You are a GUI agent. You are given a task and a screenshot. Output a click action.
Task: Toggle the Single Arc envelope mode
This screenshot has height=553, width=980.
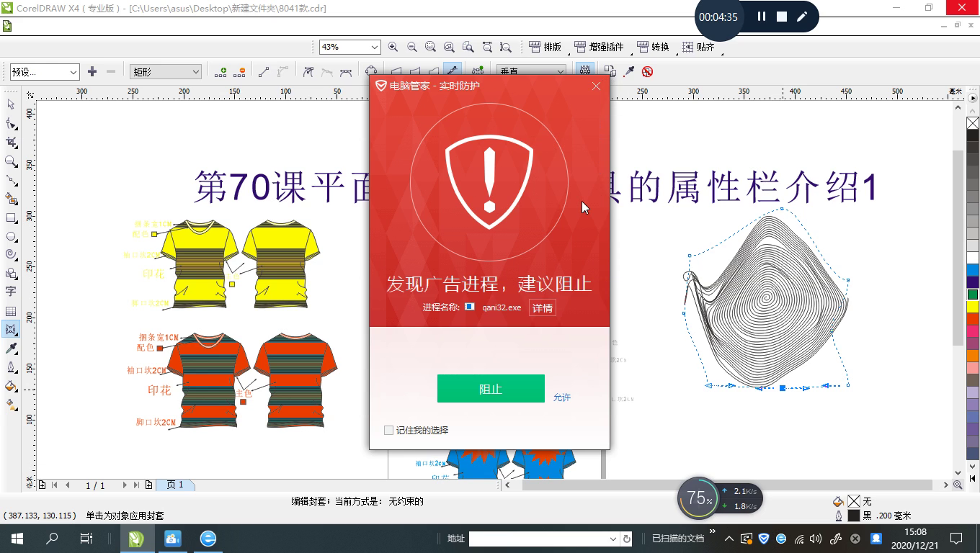414,71
